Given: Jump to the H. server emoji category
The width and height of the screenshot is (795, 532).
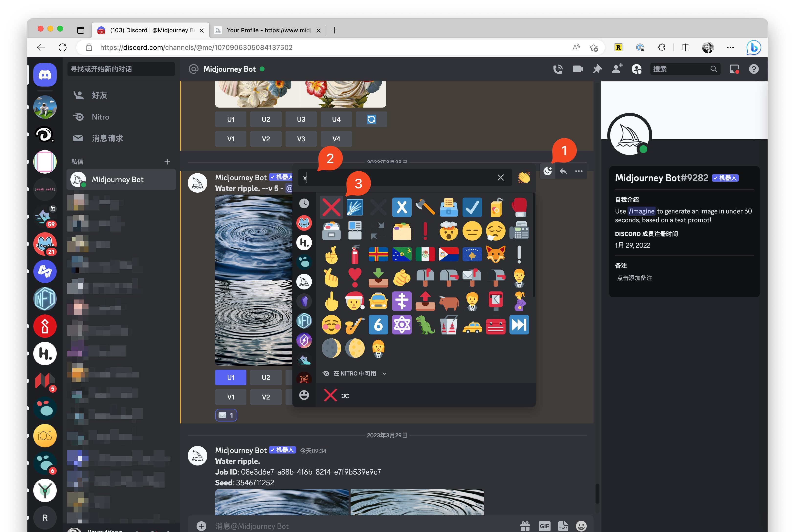Looking at the screenshot, I should click(x=304, y=243).
